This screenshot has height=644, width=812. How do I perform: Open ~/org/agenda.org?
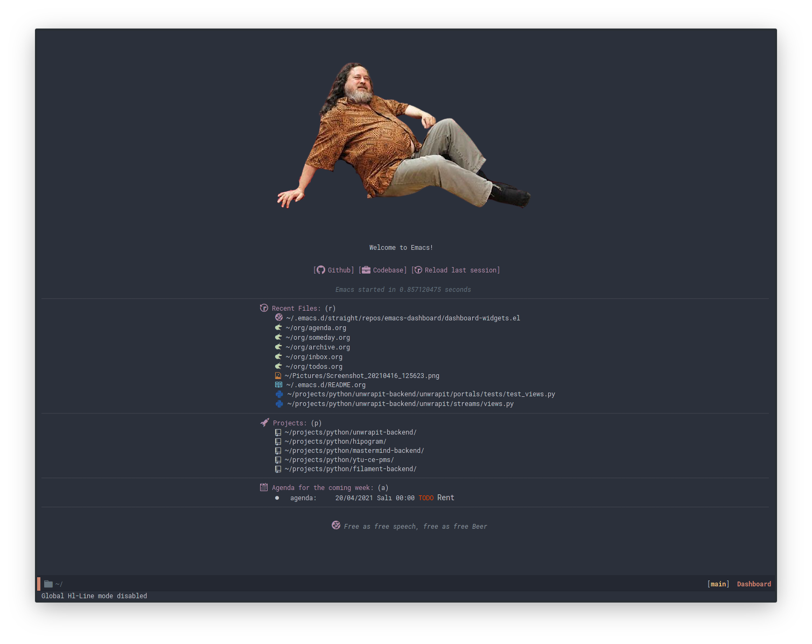(316, 328)
